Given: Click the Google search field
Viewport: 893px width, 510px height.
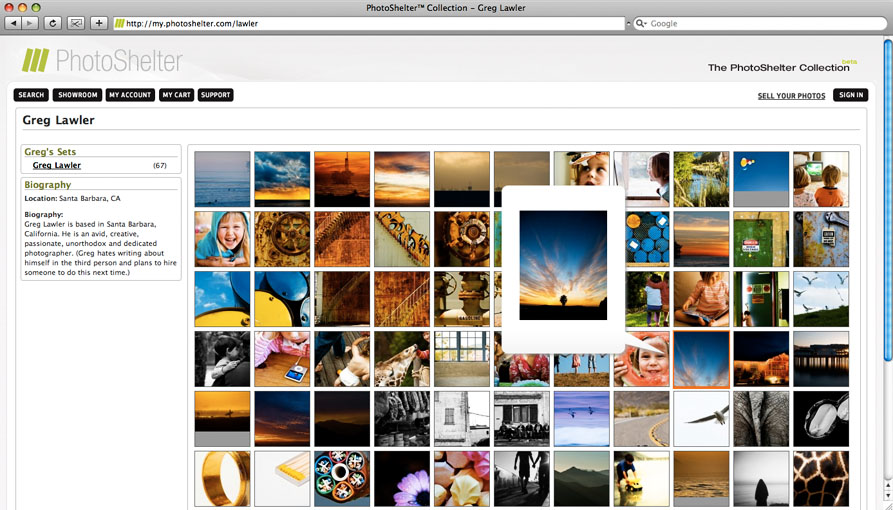Looking at the screenshot, I should click(x=760, y=23).
